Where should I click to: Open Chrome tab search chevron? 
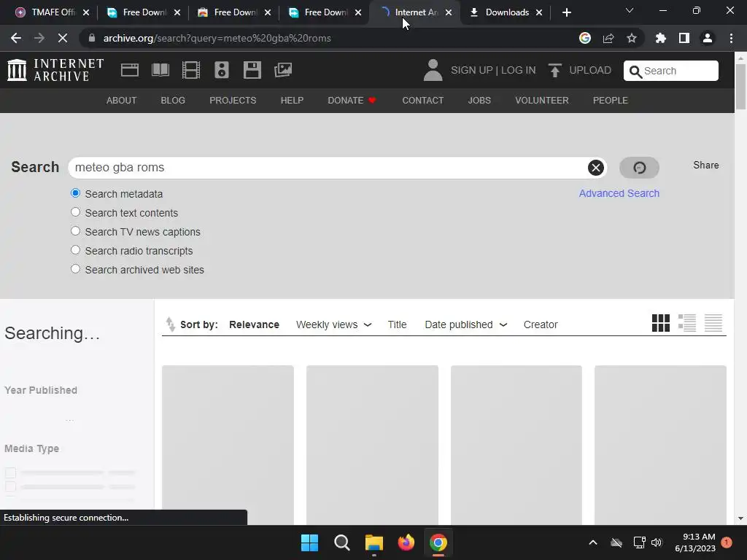(630, 10)
